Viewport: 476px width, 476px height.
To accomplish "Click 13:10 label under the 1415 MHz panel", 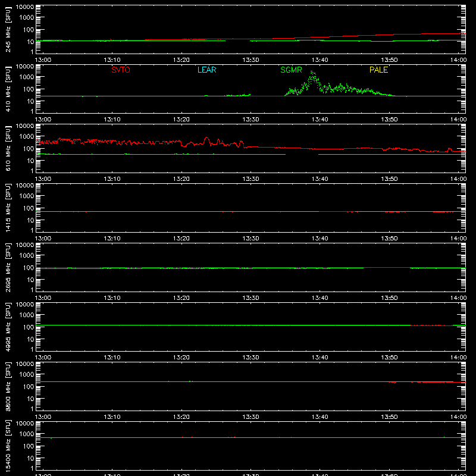I will coord(112,239).
